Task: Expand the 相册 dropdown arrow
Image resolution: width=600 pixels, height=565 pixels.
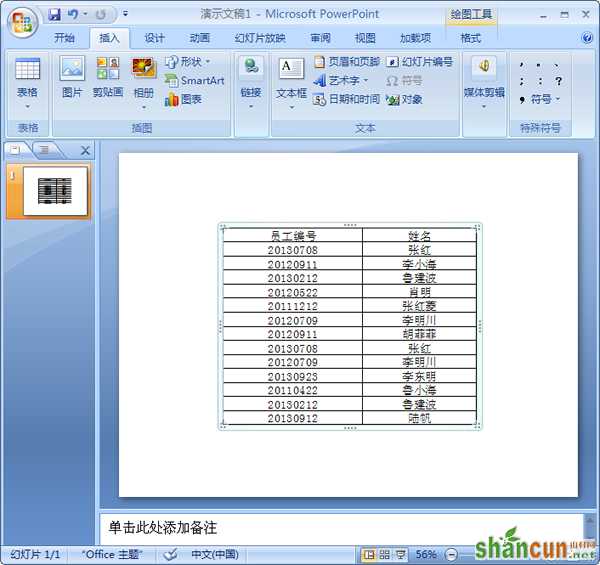Action: 144,107
